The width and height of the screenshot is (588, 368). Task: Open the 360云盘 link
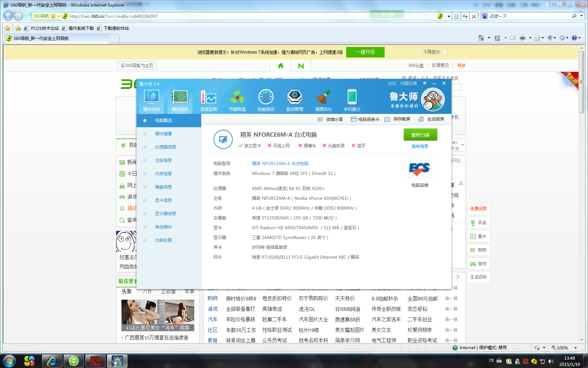coord(416,66)
